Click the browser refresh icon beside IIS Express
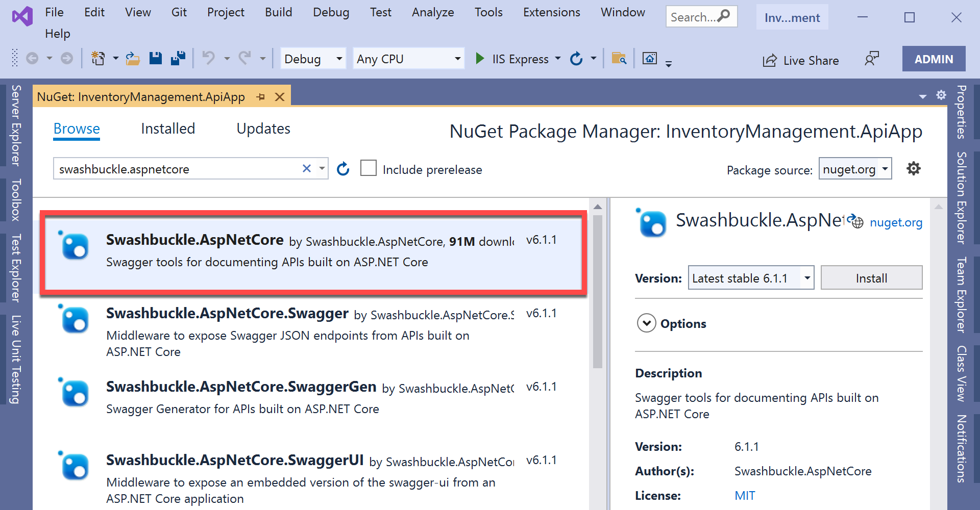 [x=576, y=59]
